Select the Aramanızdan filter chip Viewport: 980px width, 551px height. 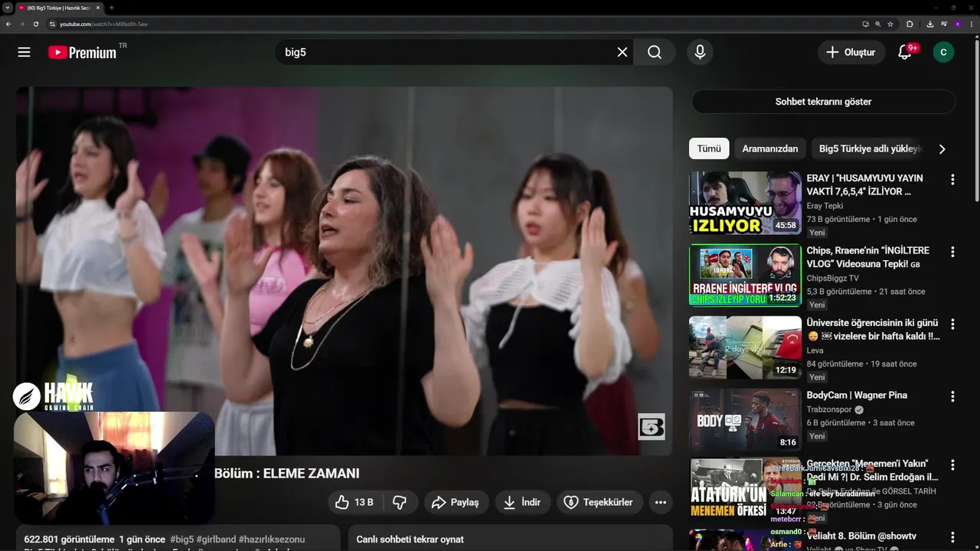coord(769,148)
